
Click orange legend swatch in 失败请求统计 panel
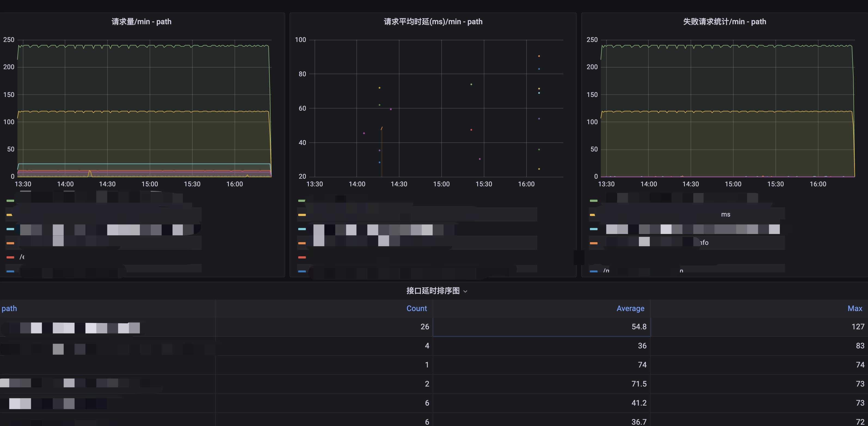pyautogui.click(x=594, y=243)
